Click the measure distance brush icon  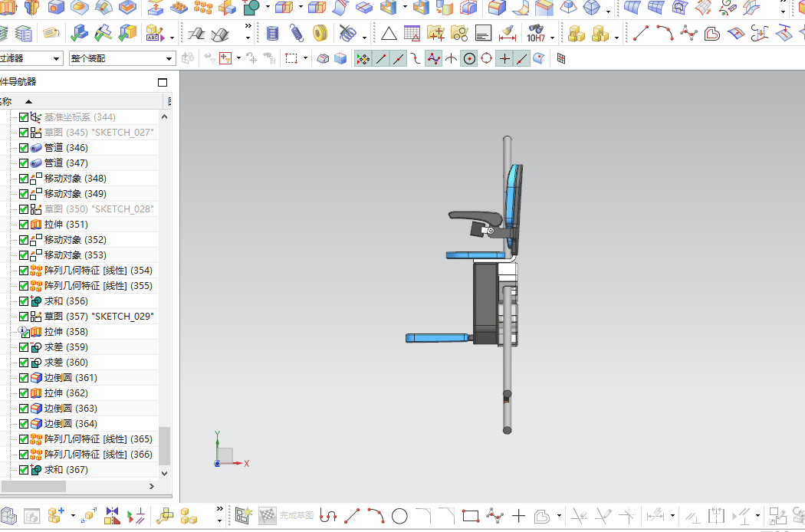click(x=508, y=34)
